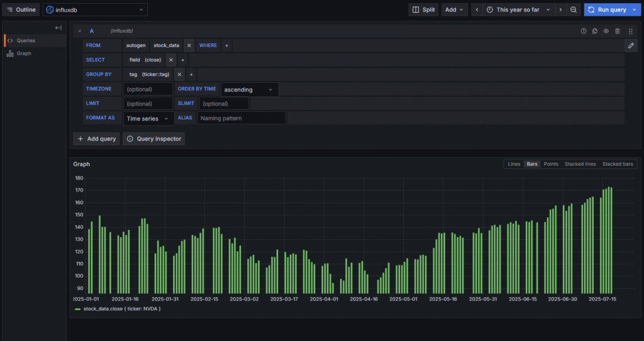Open the ORDER BY TIME ascending dropdown

(249, 89)
